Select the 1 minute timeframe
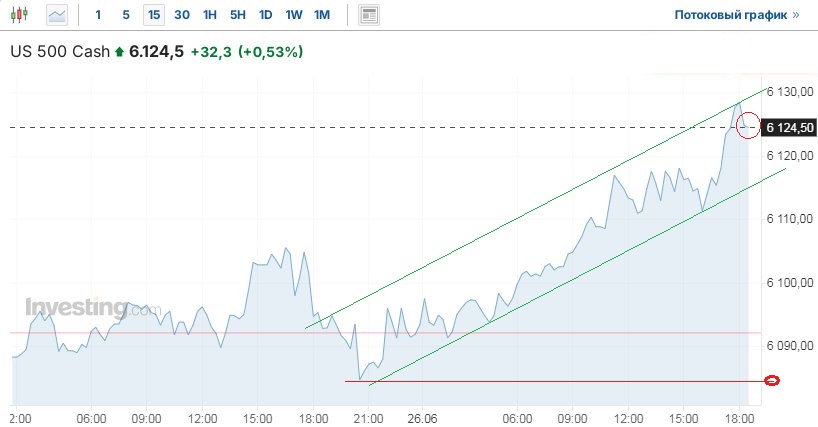This screenshot has width=818, height=427. click(x=98, y=15)
